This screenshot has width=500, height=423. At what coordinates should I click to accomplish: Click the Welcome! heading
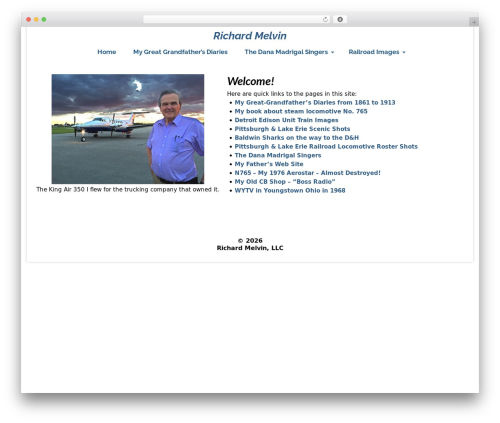(x=250, y=81)
